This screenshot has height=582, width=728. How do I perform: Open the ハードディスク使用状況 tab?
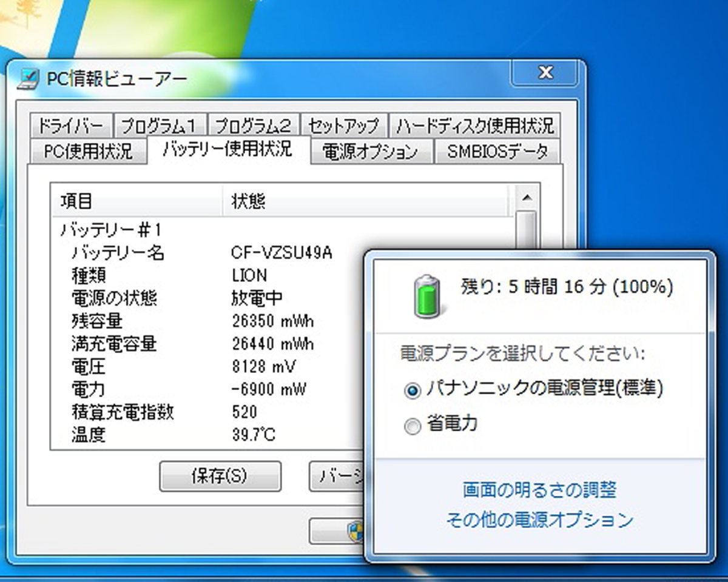474,125
